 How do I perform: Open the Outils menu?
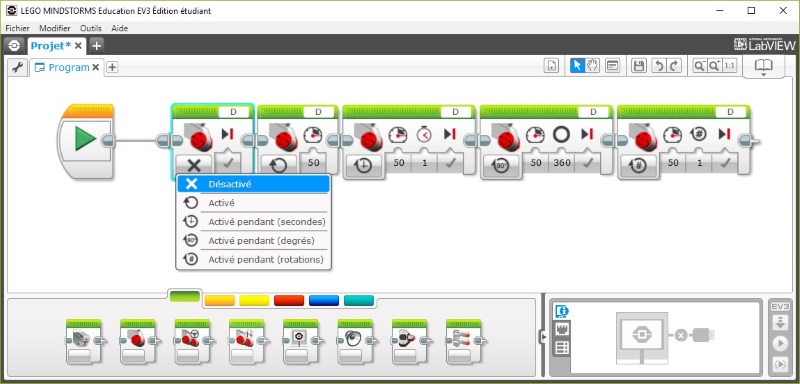pos(91,28)
